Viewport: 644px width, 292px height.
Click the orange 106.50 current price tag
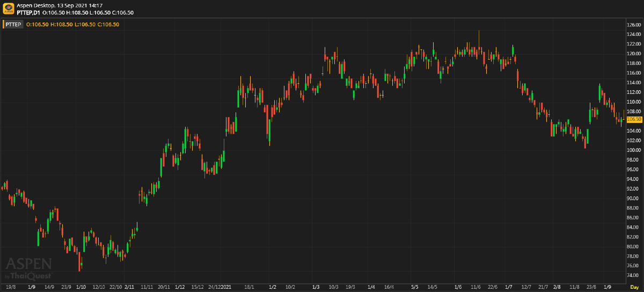point(634,119)
